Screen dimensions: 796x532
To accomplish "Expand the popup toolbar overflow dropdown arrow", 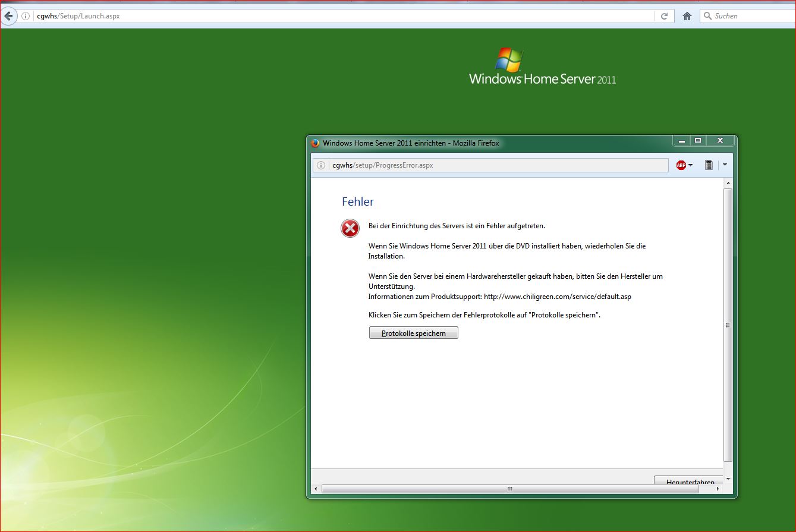I will tap(725, 165).
